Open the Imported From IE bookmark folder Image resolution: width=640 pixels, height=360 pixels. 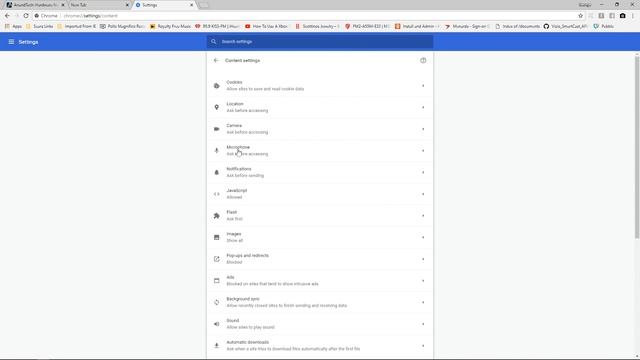(x=76, y=26)
